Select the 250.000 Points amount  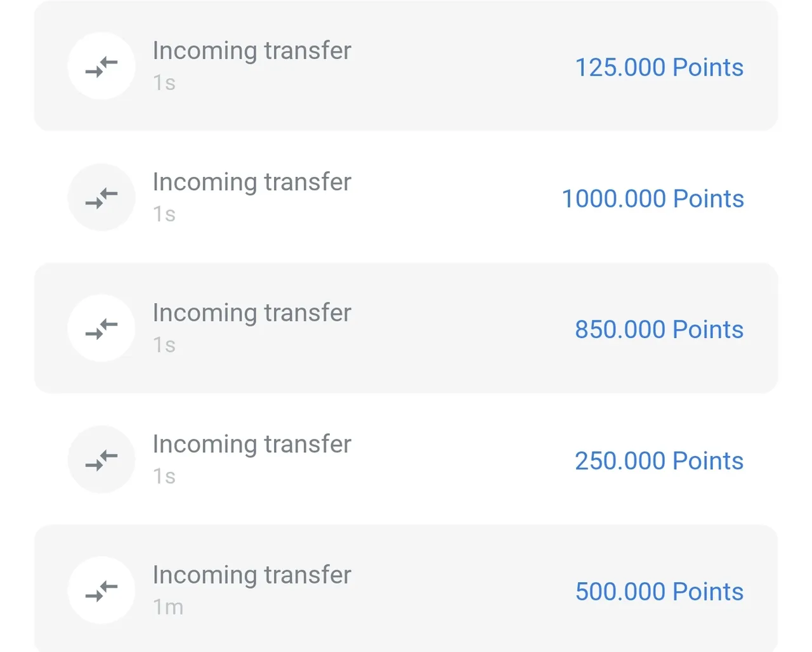[x=659, y=461]
